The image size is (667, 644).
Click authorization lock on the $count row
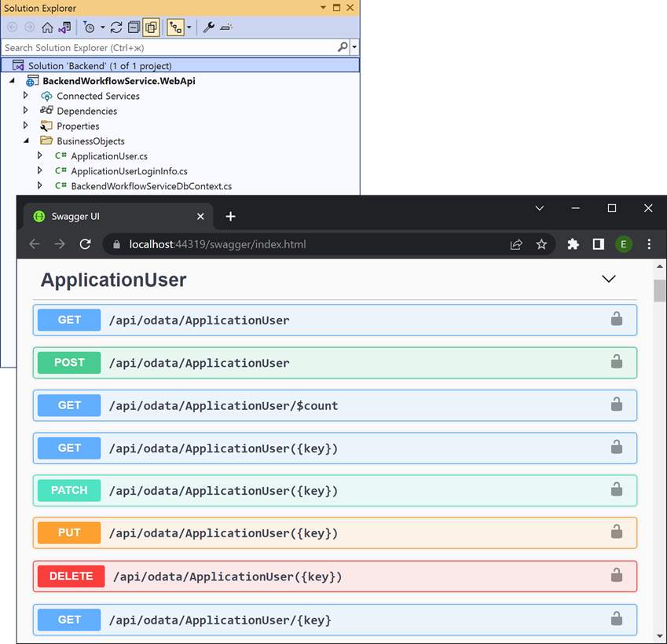[x=617, y=404]
